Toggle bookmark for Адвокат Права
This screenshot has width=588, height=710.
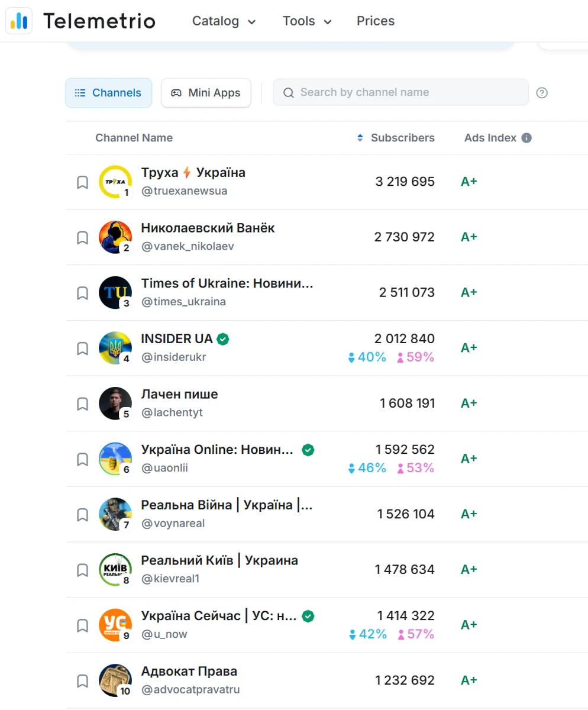tap(83, 681)
